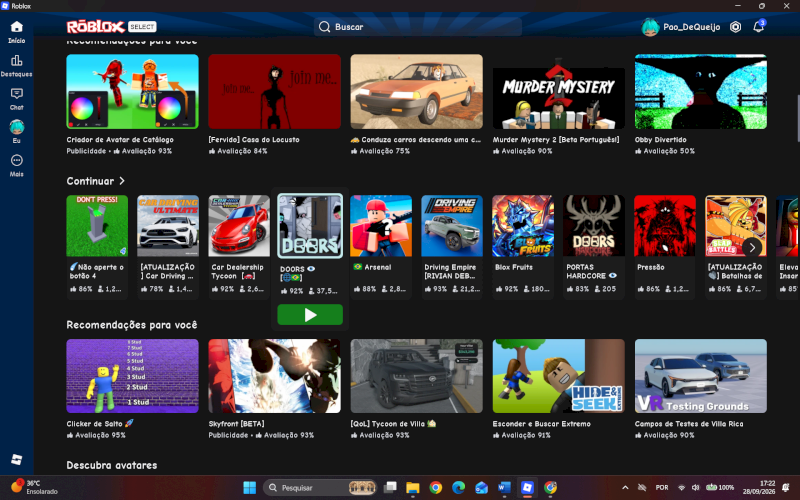800x500 pixels.
Task: Focus the Buscar search field
Action: pyautogui.click(x=418, y=27)
